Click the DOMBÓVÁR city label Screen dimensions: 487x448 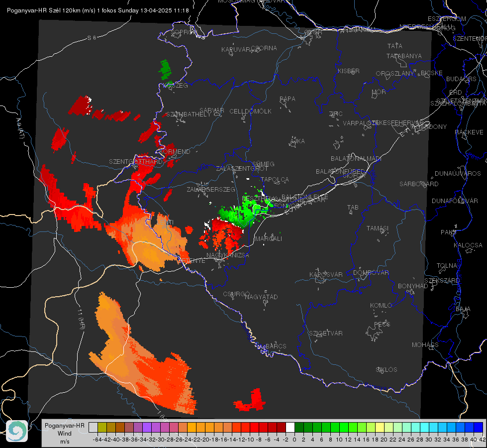click(371, 273)
